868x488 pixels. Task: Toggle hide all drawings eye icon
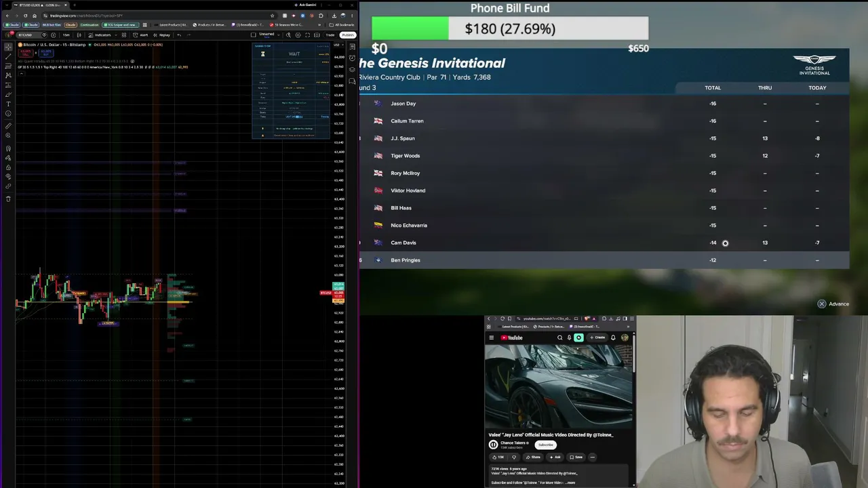(x=8, y=177)
